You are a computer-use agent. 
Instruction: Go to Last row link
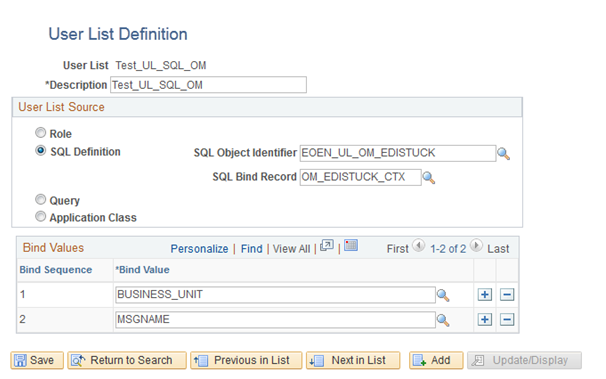tap(498, 249)
